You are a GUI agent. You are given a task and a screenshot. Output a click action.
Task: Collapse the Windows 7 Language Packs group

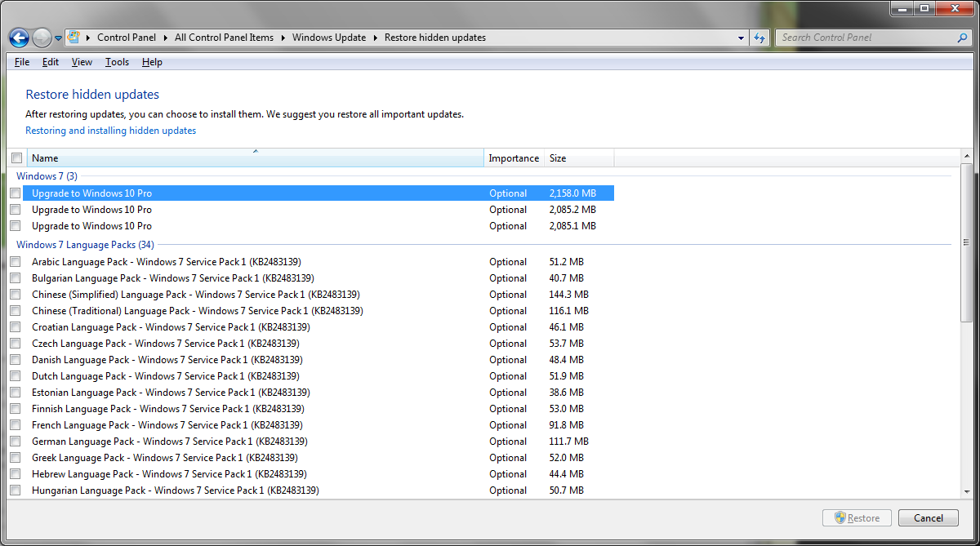click(85, 245)
